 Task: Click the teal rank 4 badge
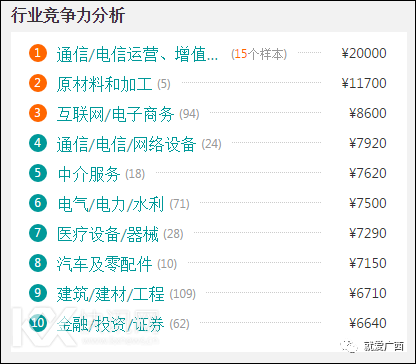38,143
